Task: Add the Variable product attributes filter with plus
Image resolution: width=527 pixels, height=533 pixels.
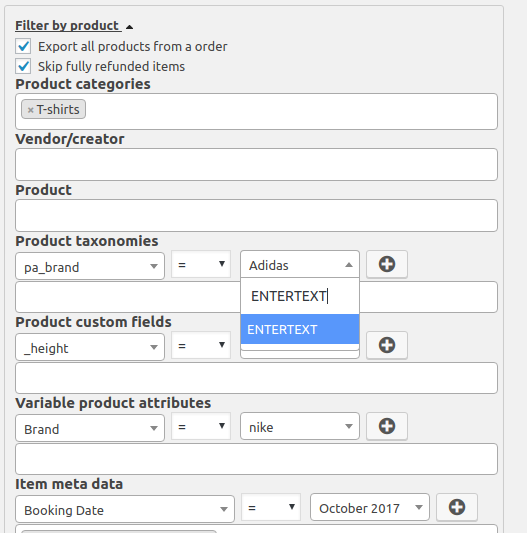Action: pyautogui.click(x=387, y=426)
